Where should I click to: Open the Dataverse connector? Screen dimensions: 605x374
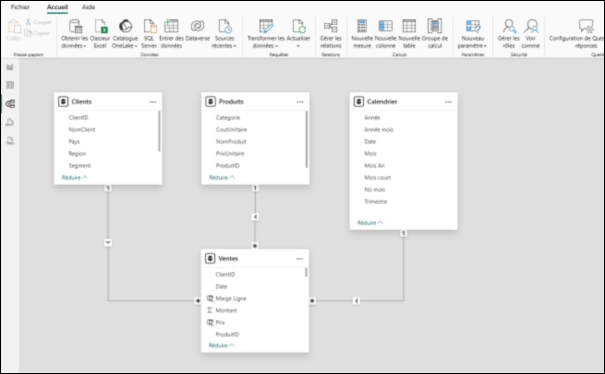click(198, 31)
